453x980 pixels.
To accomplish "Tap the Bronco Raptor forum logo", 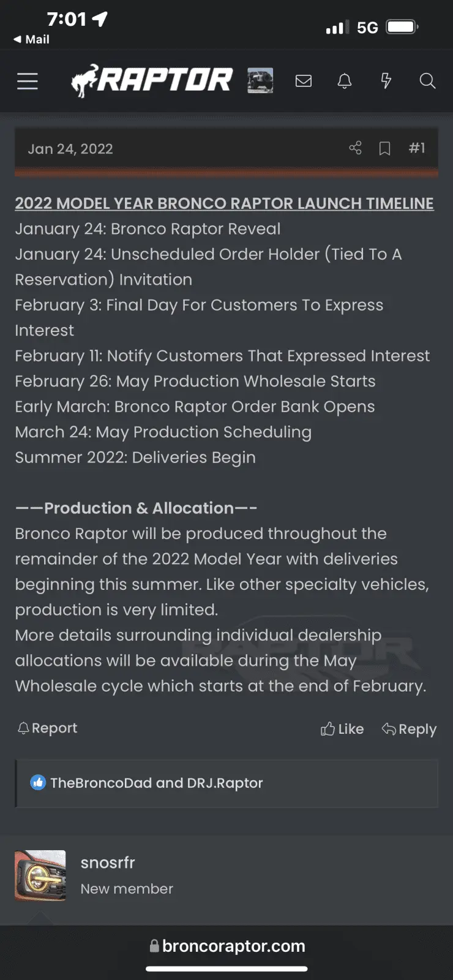I will [x=152, y=81].
